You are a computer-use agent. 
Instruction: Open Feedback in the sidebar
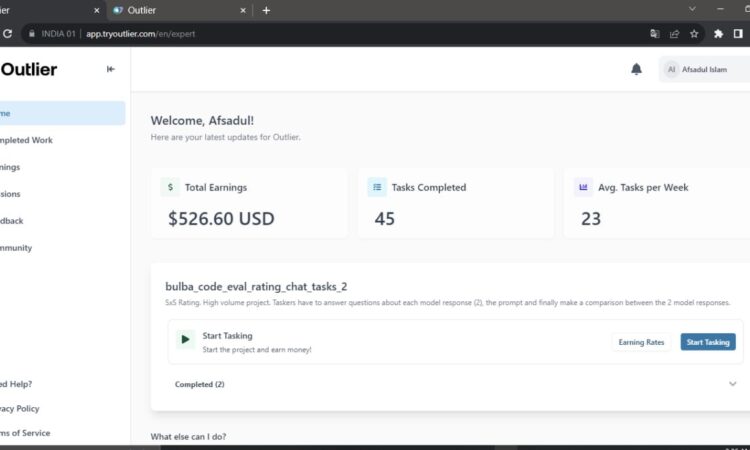(11, 220)
